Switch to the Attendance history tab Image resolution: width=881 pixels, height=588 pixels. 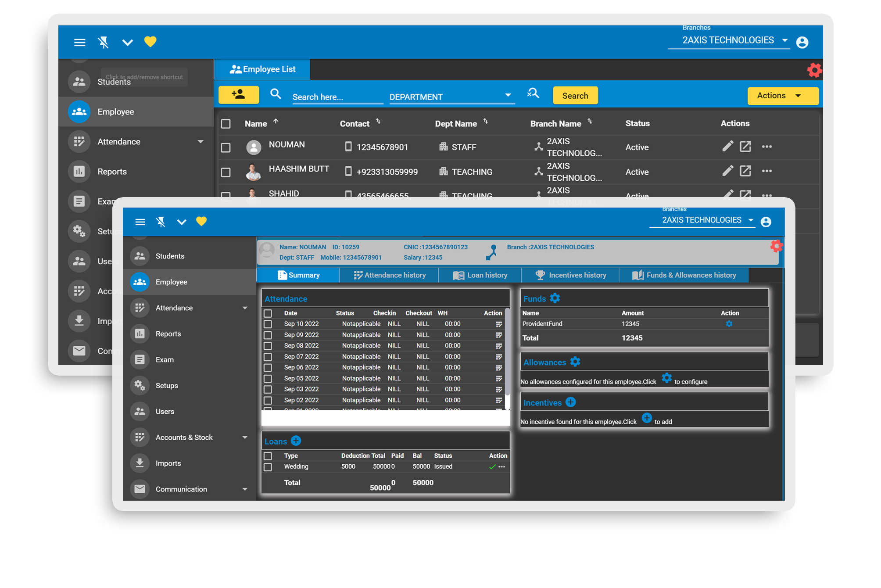coord(389,275)
